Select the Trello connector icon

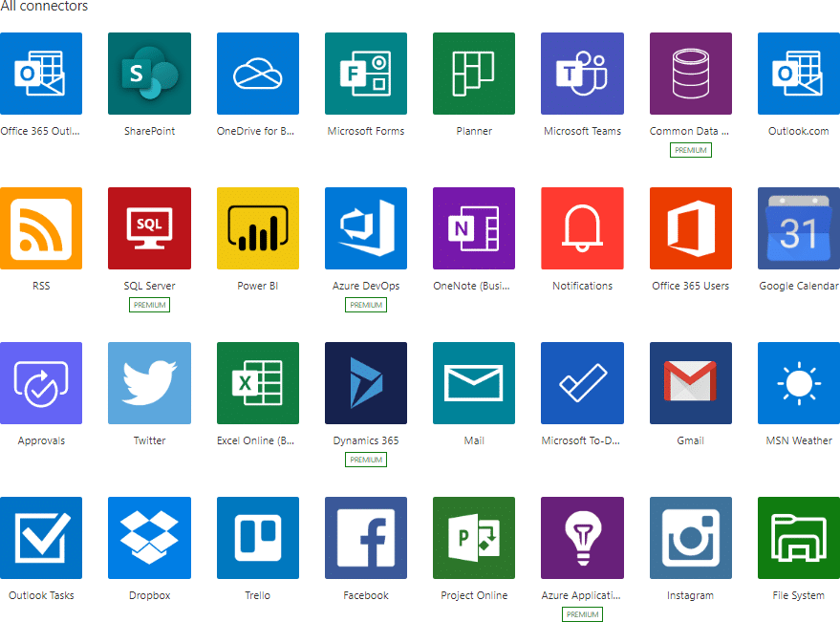point(258,538)
